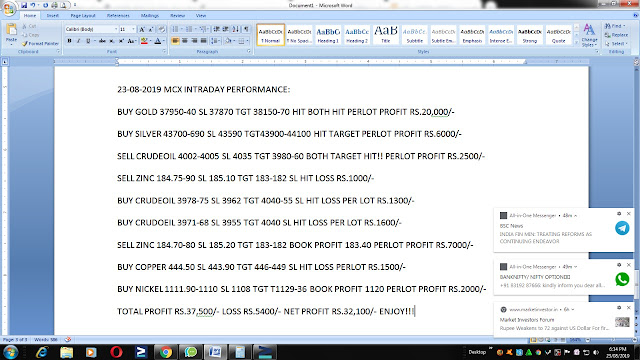
Task: Click the Copy command
Action: point(31,35)
